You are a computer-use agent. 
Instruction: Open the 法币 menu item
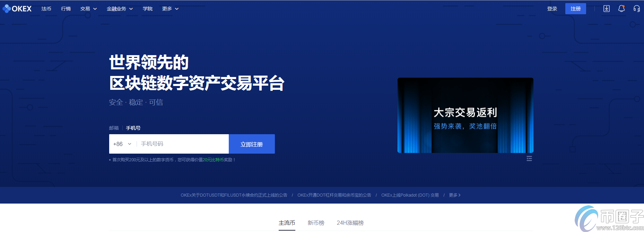click(x=46, y=9)
